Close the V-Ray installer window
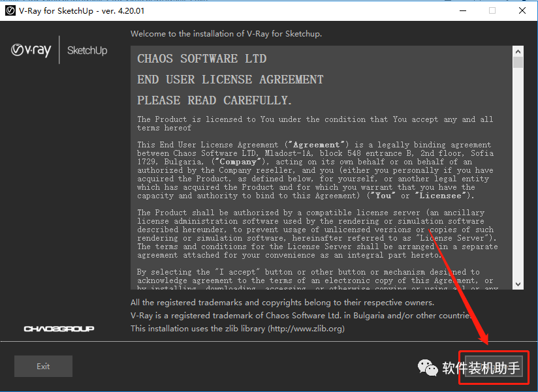Viewport: 538px width, 392px height. 522,10
